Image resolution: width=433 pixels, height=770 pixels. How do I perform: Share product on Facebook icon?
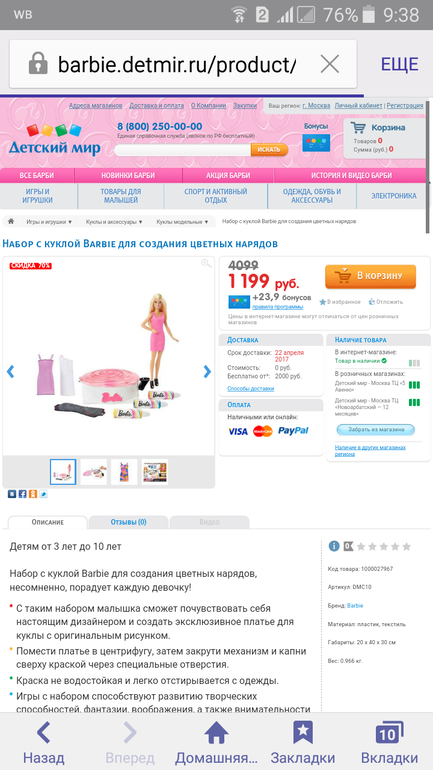pyautogui.click(x=22, y=494)
